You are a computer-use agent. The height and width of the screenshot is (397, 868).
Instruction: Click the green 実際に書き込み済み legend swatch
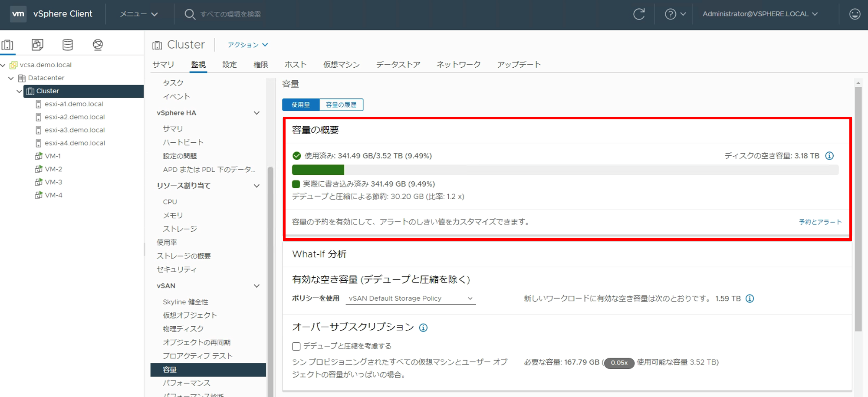[296, 184]
